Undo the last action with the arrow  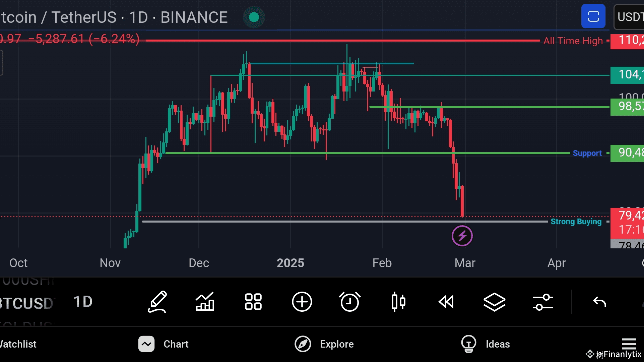[599, 302]
